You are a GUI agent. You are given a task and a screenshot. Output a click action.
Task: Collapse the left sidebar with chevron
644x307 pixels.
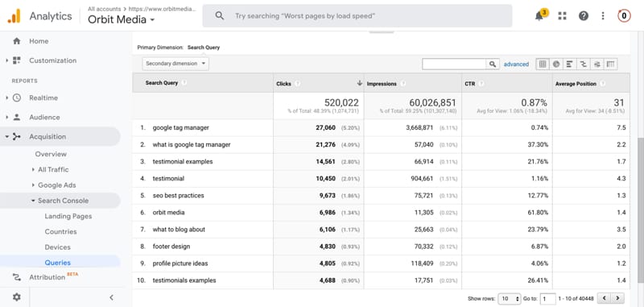click(111, 297)
